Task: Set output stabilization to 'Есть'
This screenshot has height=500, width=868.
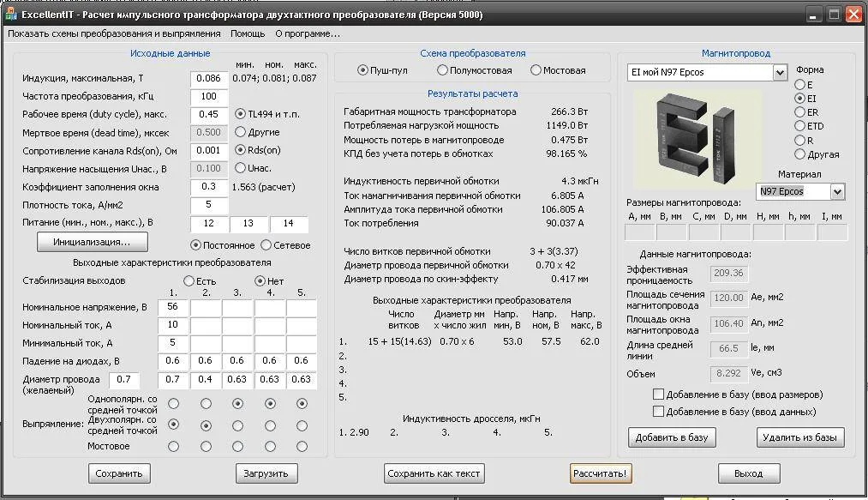Action: (x=189, y=281)
